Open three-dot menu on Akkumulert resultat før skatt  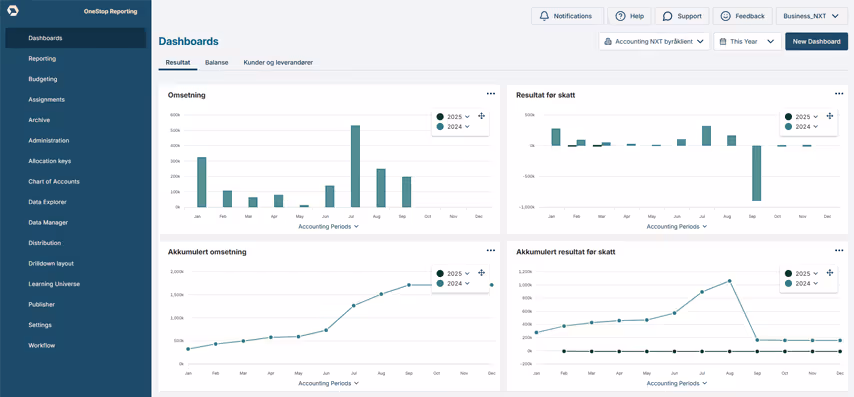click(839, 251)
